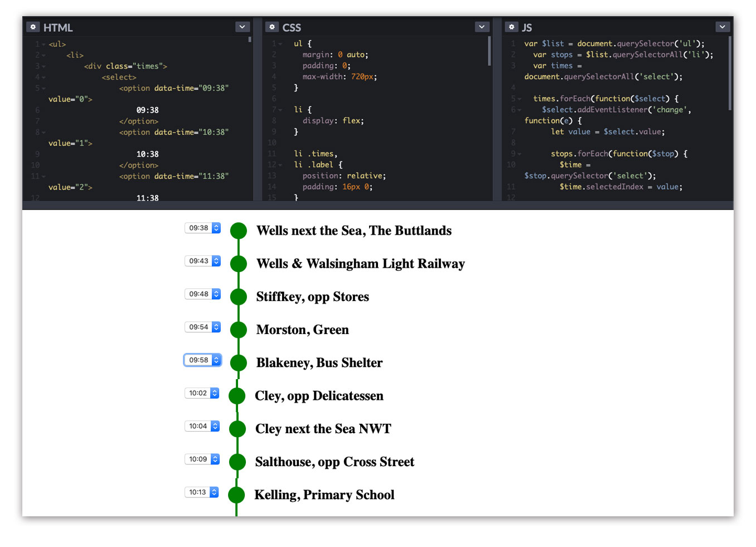Click the green stop marker for Kelling, Primary School
Viewport: 756px width, 547px height.
[236, 495]
